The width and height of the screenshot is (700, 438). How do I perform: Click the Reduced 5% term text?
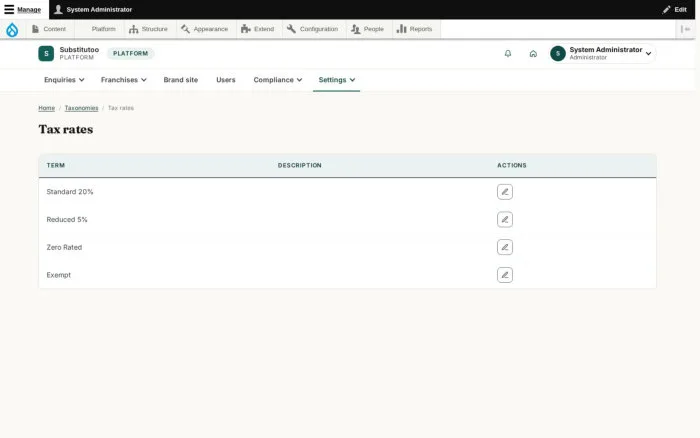67,220
